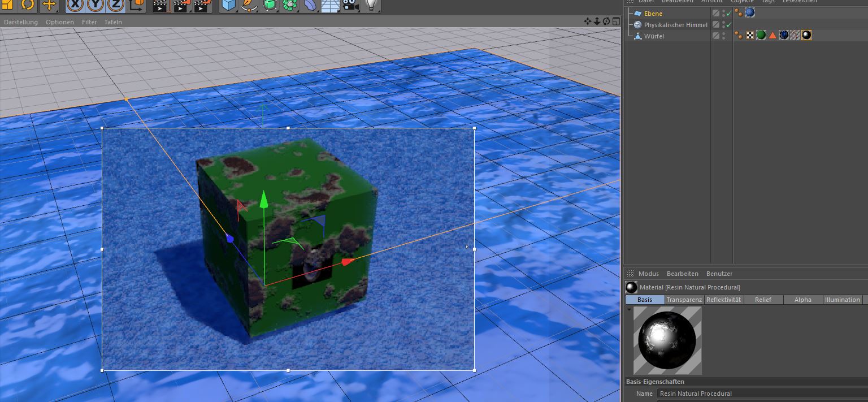Click the Phong tag on Ebene
This screenshot has height=402, width=868.
[x=739, y=12]
